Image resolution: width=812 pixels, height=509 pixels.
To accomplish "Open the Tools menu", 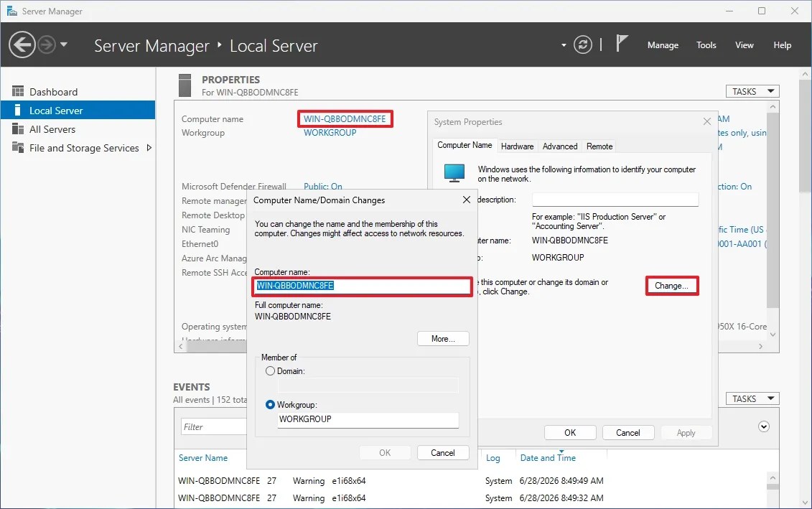I will [706, 45].
